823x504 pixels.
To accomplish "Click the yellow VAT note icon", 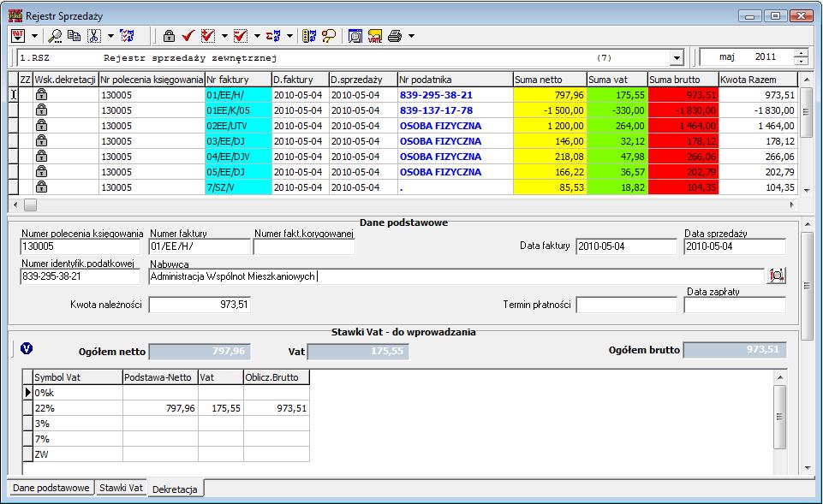I will pos(375,36).
